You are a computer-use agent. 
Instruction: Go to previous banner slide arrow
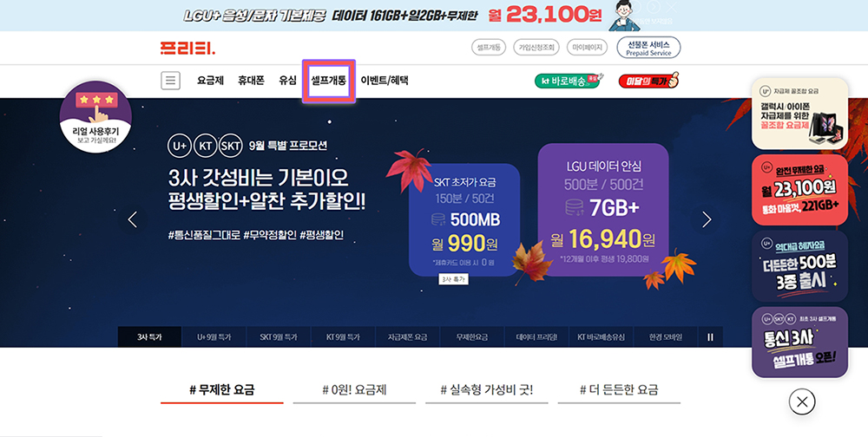coord(132,219)
